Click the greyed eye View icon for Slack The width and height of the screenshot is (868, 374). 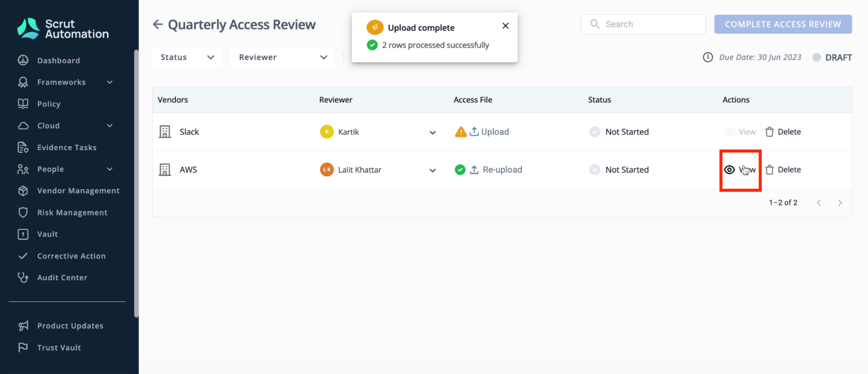[x=729, y=132]
